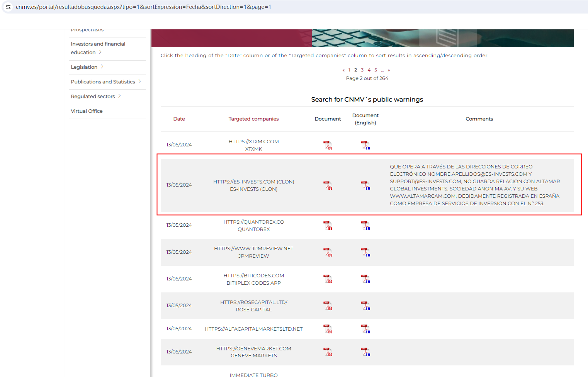Click the browser address bar URL
This screenshot has width=588, height=377.
(x=143, y=7)
